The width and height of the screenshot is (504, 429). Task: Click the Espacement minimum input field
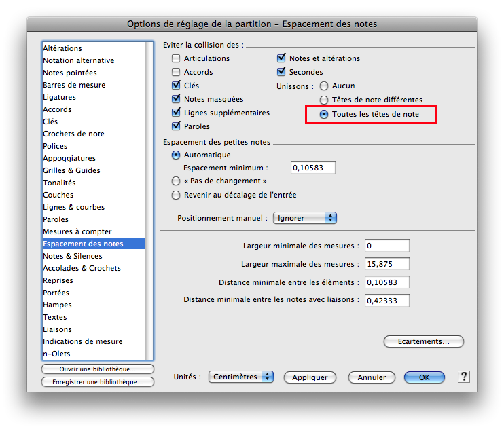(312, 168)
